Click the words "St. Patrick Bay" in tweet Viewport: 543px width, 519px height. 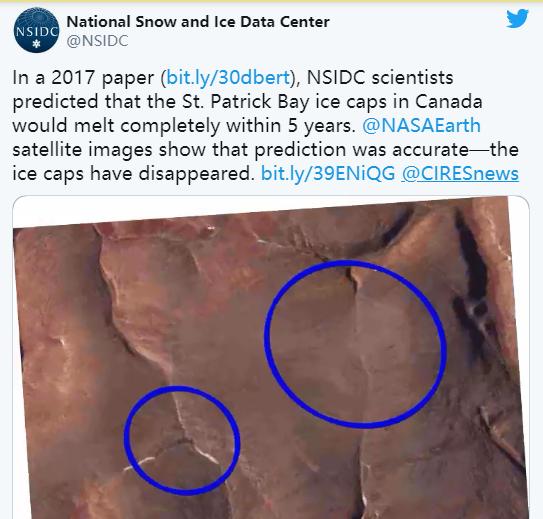(x=246, y=101)
